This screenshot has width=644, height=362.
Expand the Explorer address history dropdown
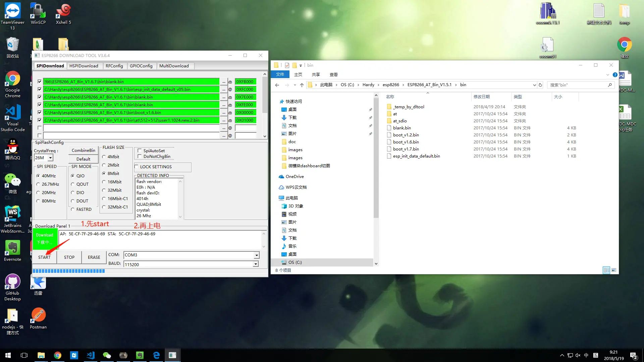pos(534,85)
